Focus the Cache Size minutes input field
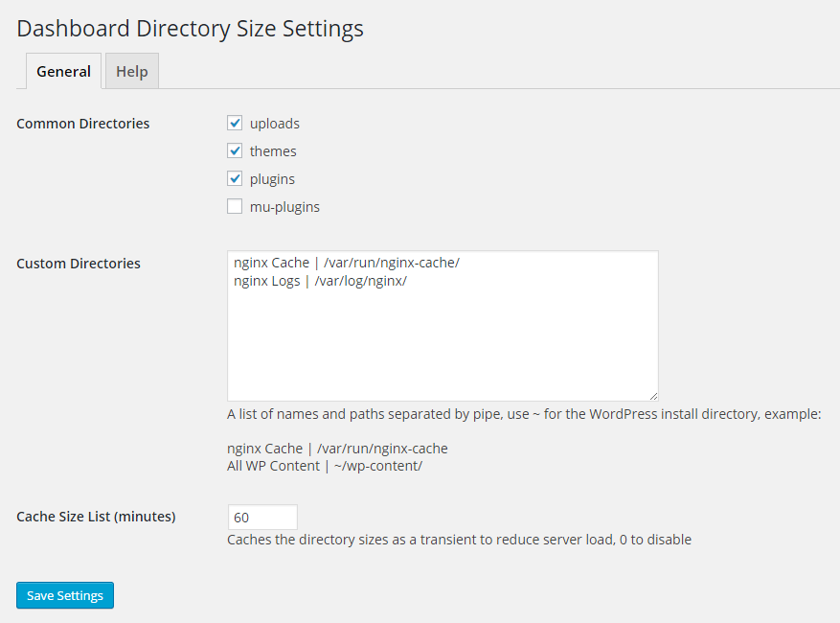This screenshot has width=840, height=623. click(x=262, y=518)
